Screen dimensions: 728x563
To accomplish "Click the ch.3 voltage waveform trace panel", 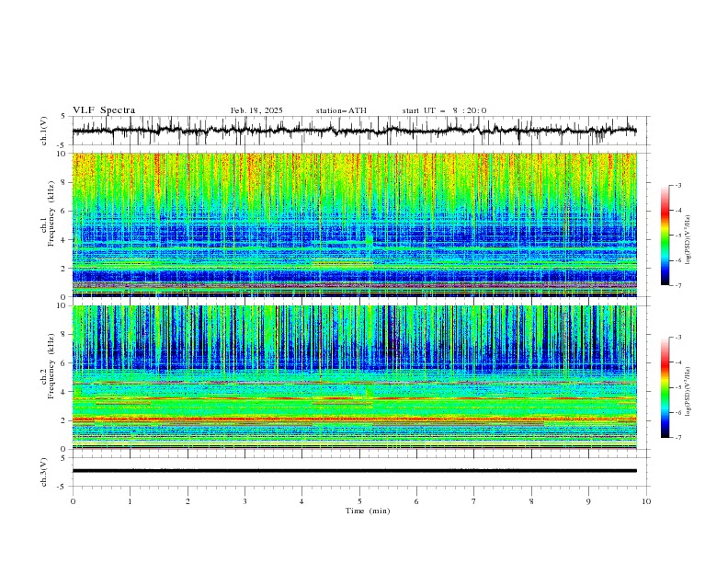I will click(x=361, y=472).
